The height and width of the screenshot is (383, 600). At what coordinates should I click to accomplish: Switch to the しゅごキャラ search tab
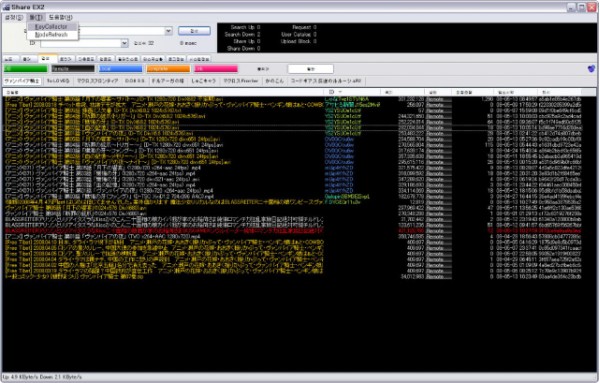coord(204,81)
